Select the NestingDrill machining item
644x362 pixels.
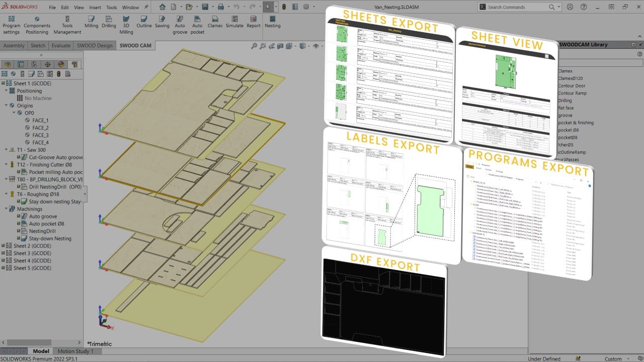tap(42, 231)
